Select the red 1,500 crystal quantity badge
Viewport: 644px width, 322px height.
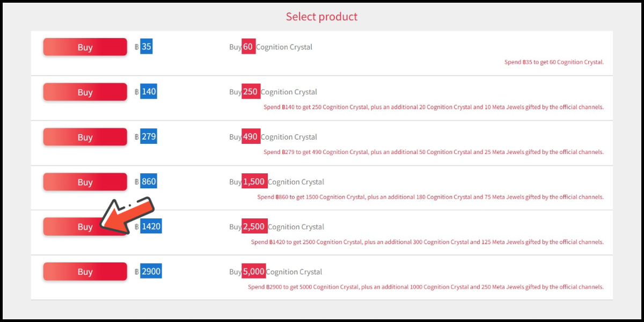click(x=254, y=182)
